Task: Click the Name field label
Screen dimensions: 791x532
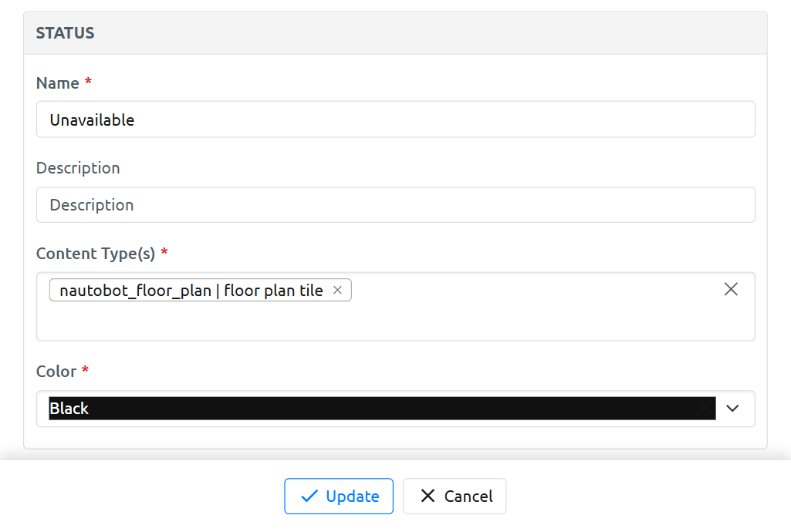Action: point(58,83)
